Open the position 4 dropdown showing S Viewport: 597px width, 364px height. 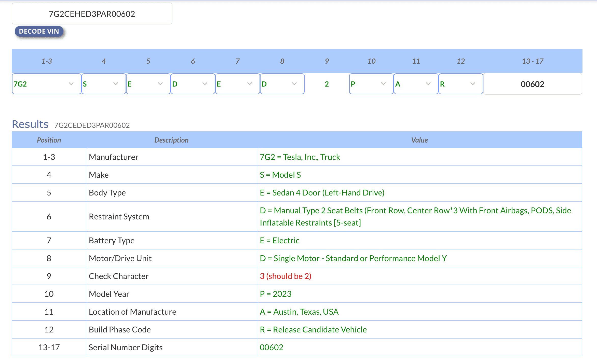coord(104,84)
